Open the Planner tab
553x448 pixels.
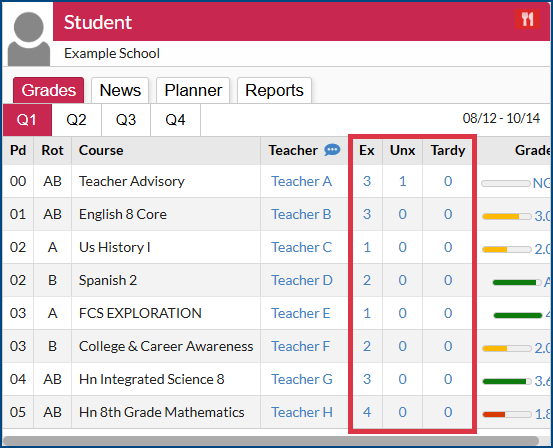193,90
